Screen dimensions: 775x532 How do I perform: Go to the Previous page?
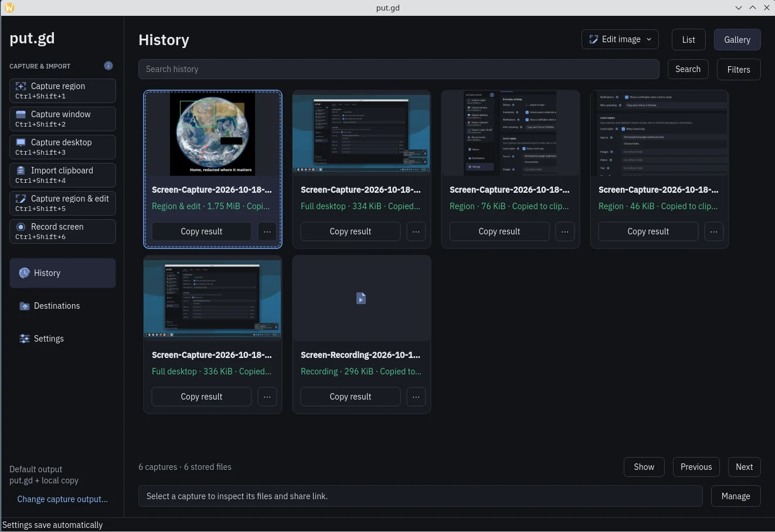696,467
